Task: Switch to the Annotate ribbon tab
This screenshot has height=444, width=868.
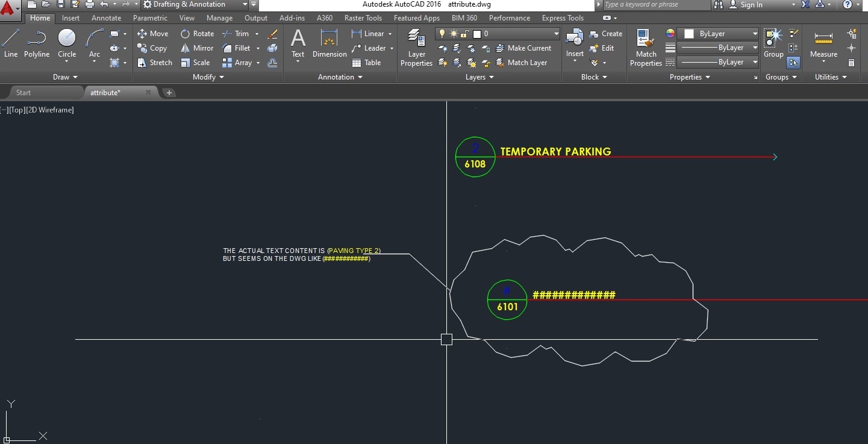Action: [106, 18]
